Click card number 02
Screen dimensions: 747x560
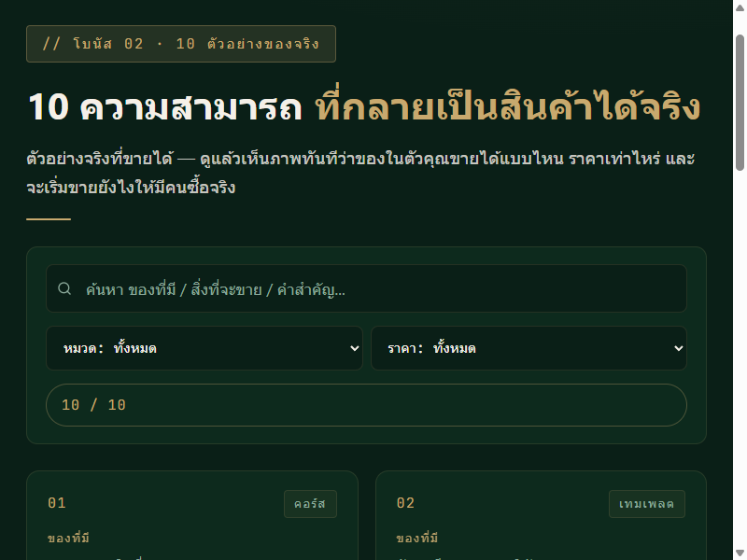pos(405,503)
